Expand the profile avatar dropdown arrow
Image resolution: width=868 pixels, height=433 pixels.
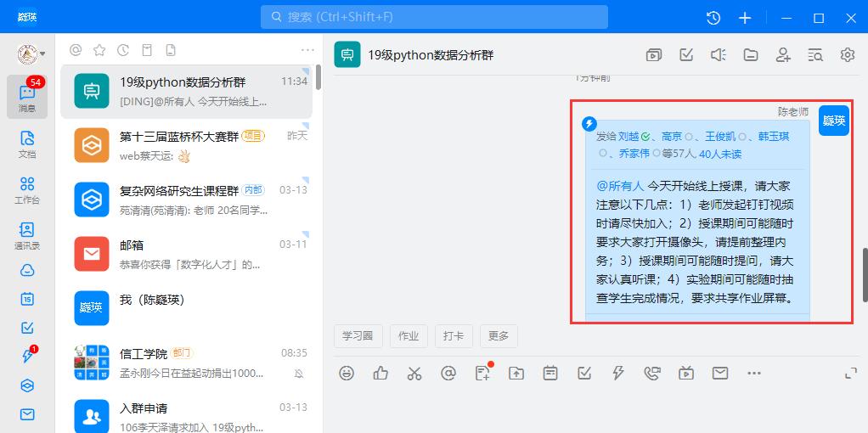click(42, 54)
